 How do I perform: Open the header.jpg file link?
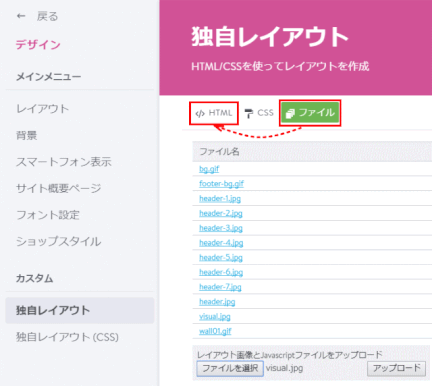point(217,302)
